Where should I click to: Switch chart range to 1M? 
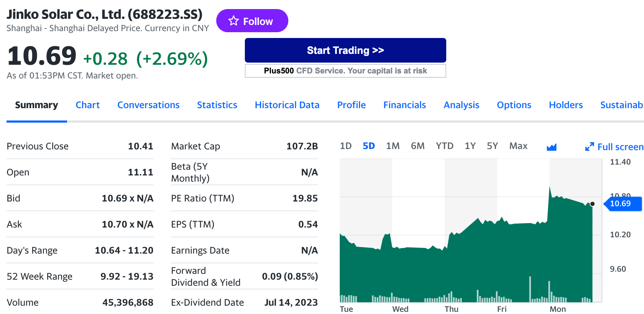pyautogui.click(x=393, y=146)
